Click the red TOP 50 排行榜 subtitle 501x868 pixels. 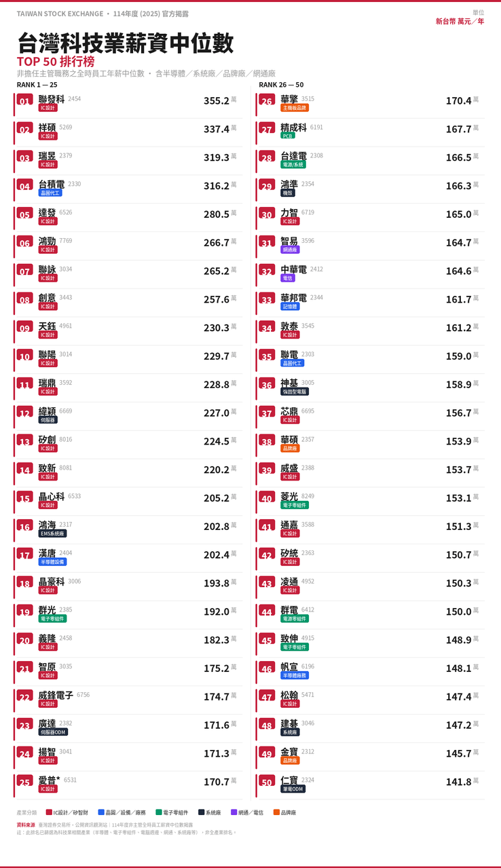click(56, 62)
